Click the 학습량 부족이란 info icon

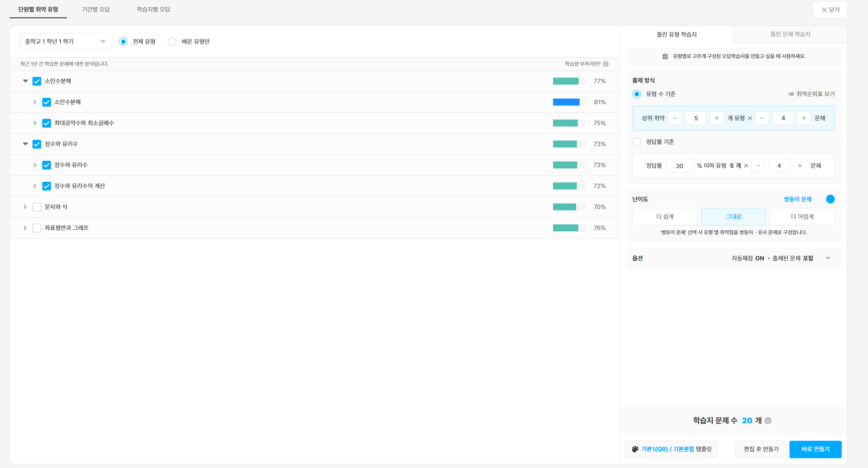[606, 64]
